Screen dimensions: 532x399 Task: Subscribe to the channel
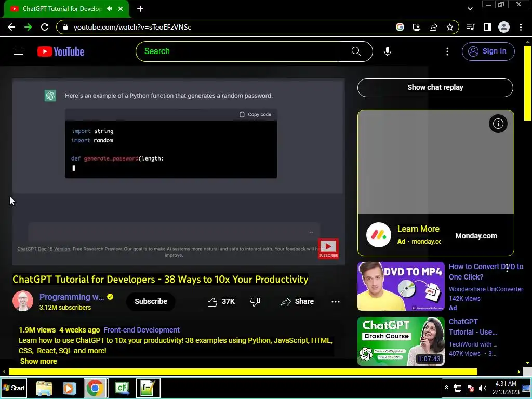click(x=151, y=301)
